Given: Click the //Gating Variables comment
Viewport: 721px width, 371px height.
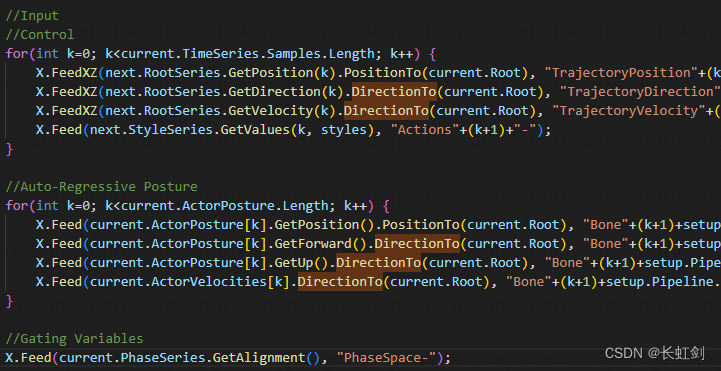Looking at the screenshot, I should (x=74, y=339).
